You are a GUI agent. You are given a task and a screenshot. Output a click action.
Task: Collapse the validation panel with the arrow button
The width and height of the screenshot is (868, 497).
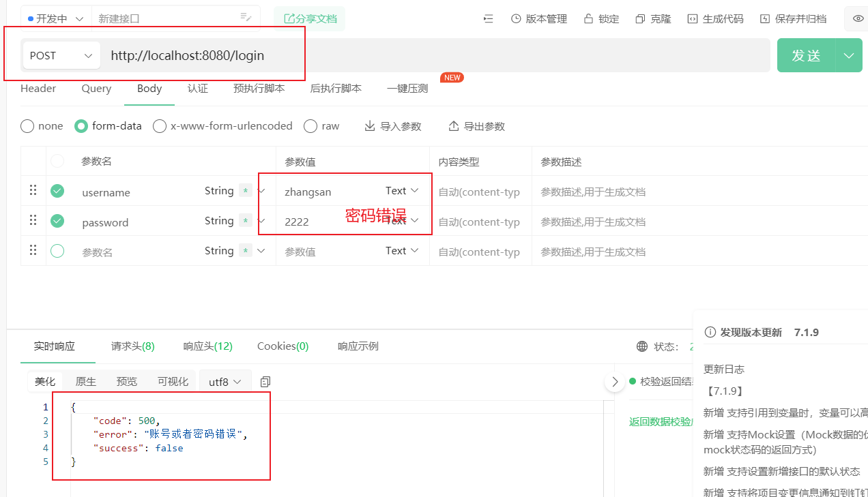click(615, 382)
